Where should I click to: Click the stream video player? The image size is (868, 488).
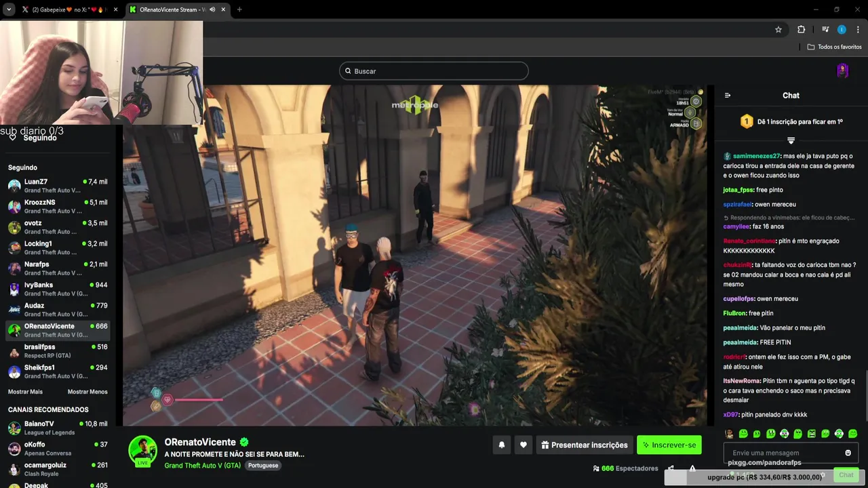coord(414,255)
